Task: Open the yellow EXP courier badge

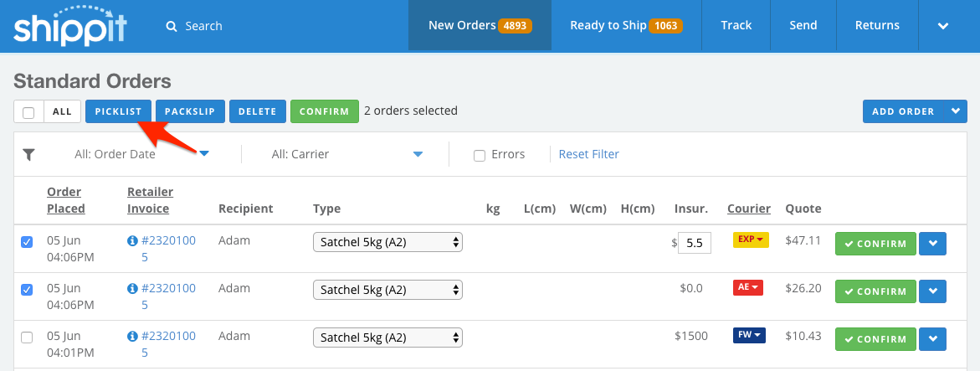Action: coord(750,240)
